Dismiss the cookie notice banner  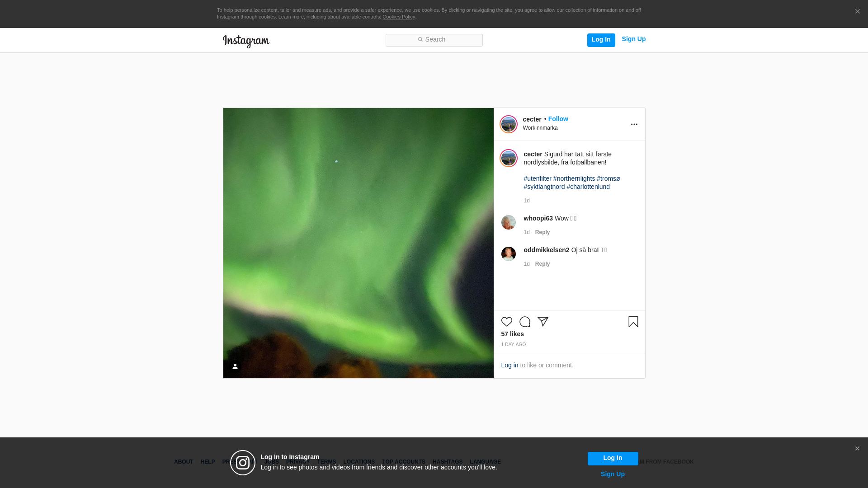(x=857, y=12)
